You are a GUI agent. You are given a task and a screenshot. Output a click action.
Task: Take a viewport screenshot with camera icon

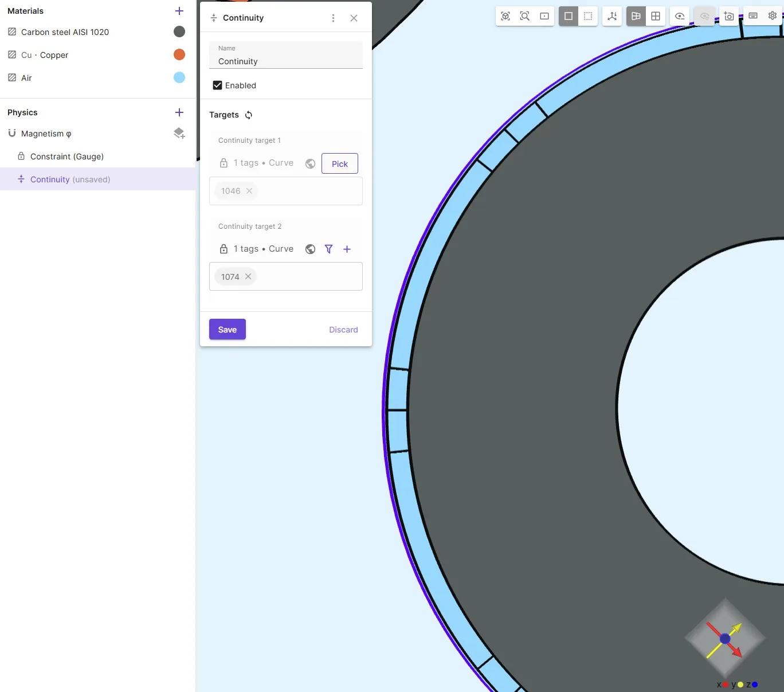tap(729, 16)
